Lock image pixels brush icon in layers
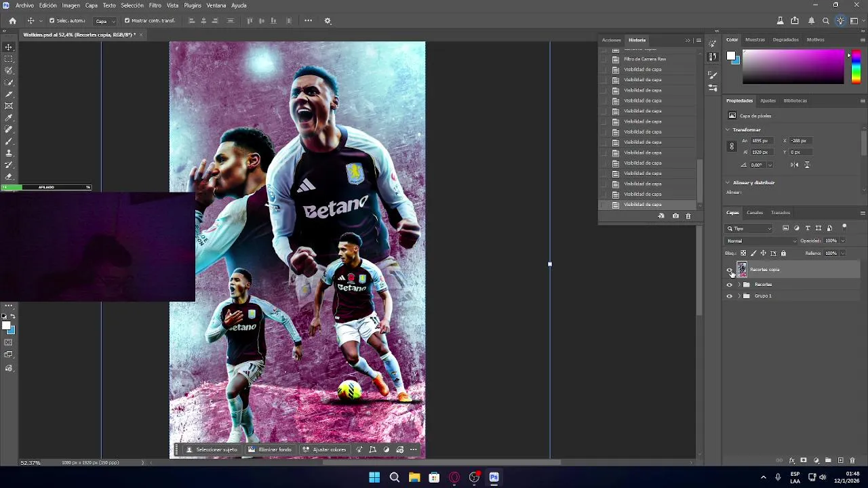The height and width of the screenshot is (488, 868). coord(753,253)
